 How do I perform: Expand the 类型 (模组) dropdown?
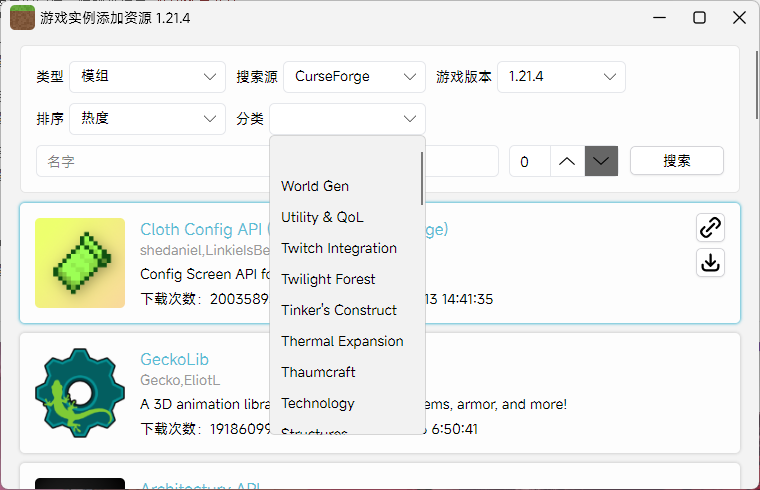point(148,77)
